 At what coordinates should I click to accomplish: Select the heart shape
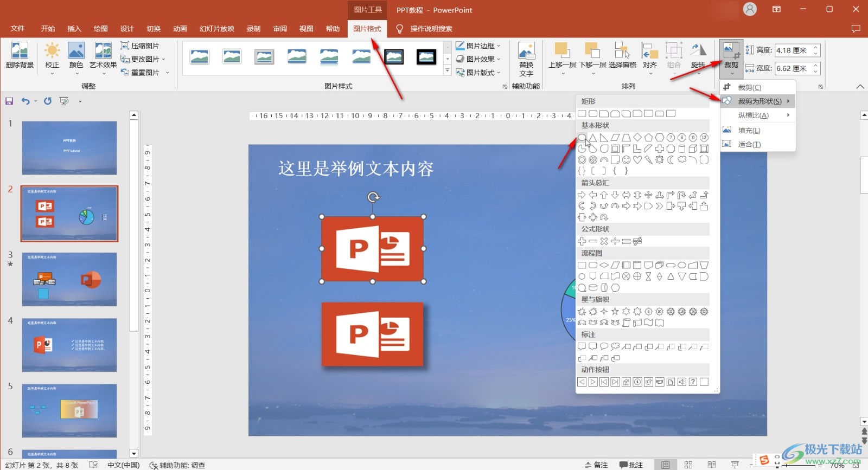point(637,160)
